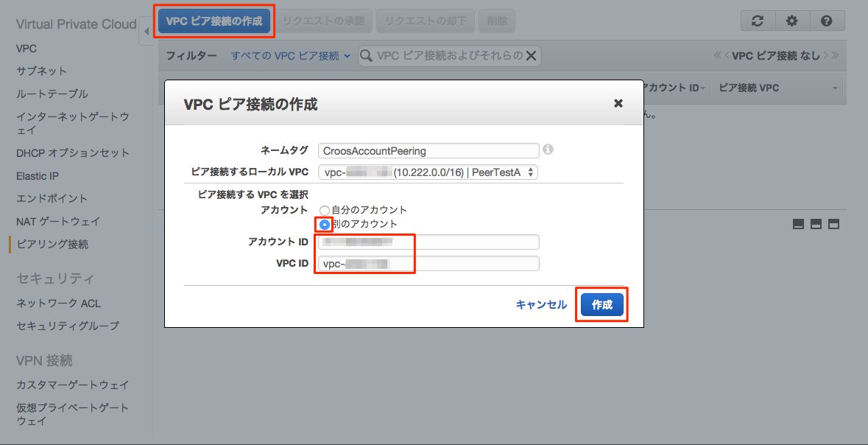Screen dimensions: 868x445
Task: Close the VPC peering dialog with the X
Action: click(618, 103)
